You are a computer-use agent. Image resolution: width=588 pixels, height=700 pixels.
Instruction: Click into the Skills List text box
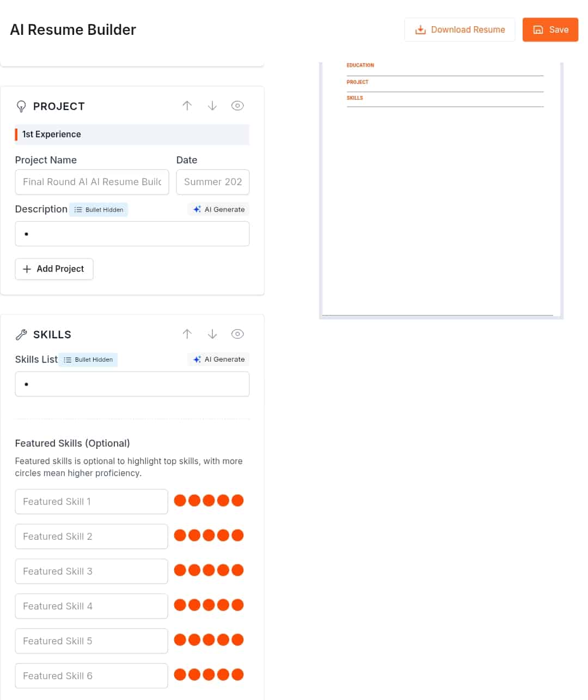click(132, 384)
